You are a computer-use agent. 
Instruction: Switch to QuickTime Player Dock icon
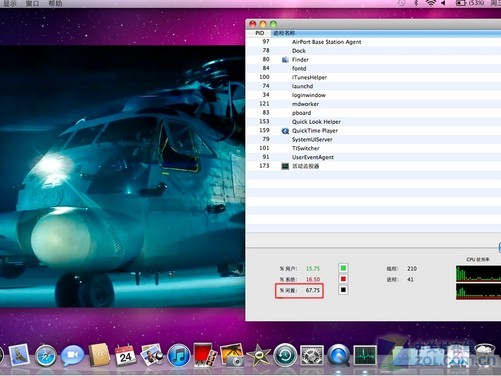339,356
